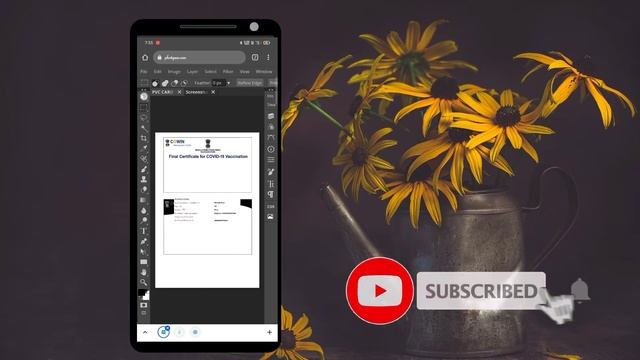The image size is (640, 360).
Task: Open the Paths panel icon
Action: (271, 138)
